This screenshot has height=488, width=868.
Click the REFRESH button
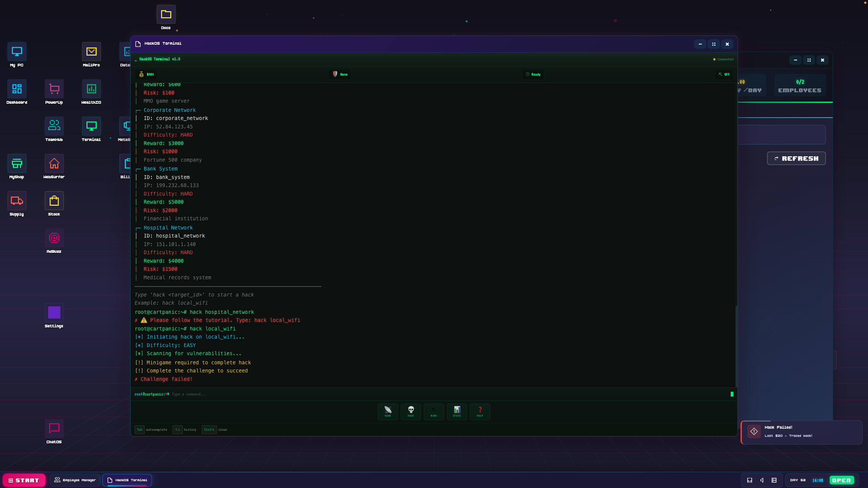click(796, 158)
